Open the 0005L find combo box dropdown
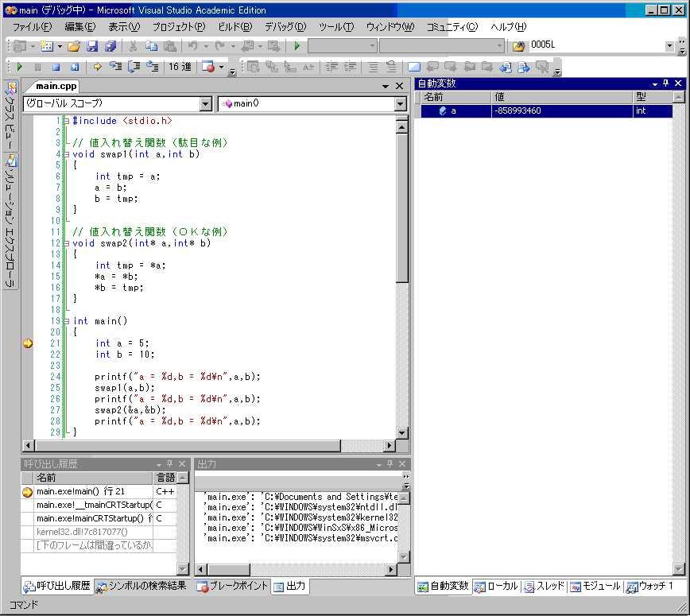The image size is (690, 616). pos(669,46)
